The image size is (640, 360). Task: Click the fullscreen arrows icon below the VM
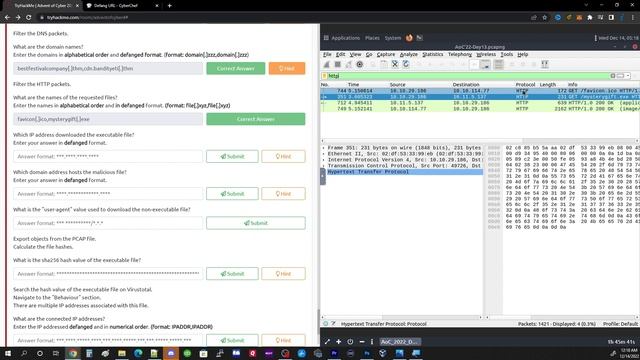click(327, 342)
